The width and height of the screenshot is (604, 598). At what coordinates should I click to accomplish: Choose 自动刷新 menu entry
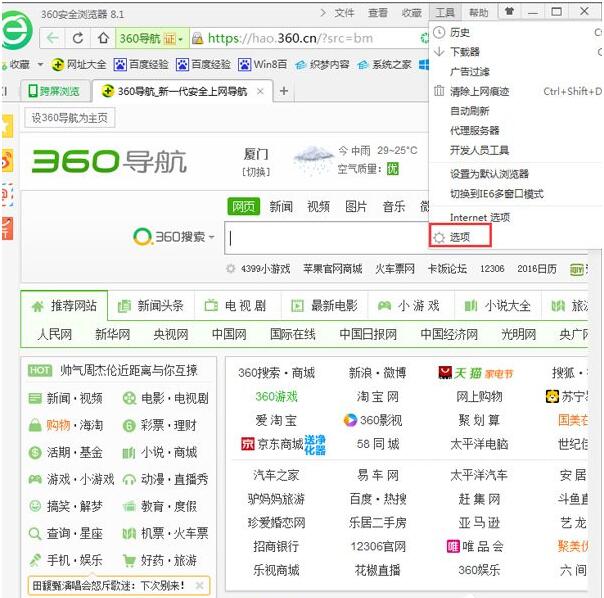(x=470, y=111)
